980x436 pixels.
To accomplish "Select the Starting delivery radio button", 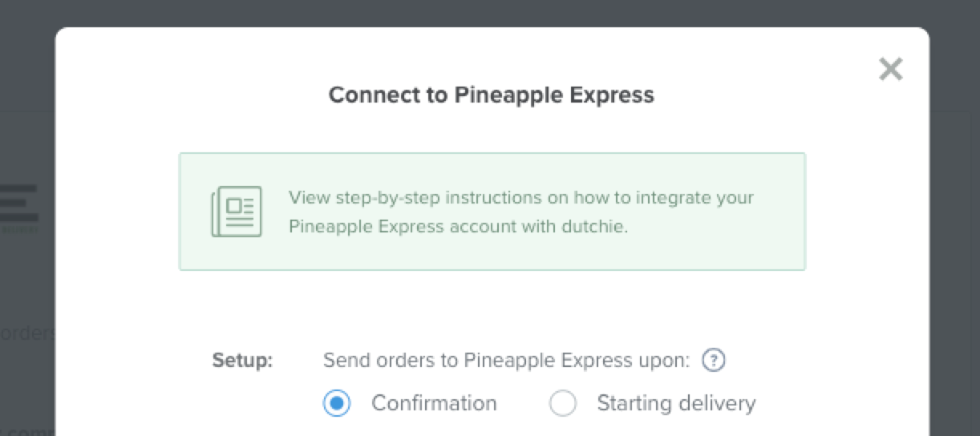I will pyautogui.click(x=563, y=403).
